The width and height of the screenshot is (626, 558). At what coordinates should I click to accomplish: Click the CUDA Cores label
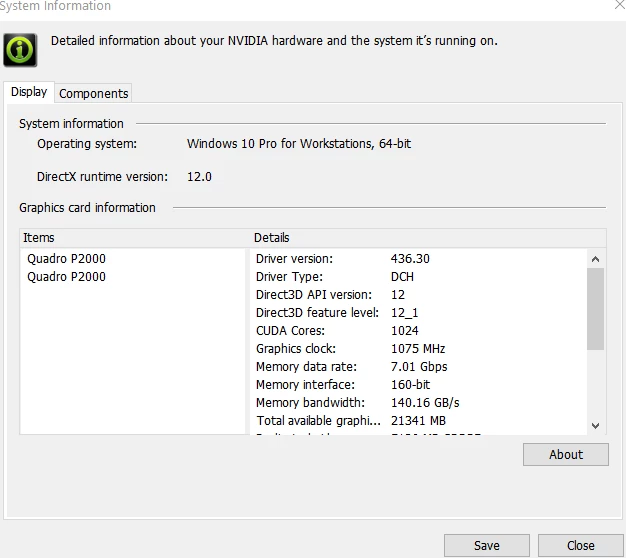[290, 330]
